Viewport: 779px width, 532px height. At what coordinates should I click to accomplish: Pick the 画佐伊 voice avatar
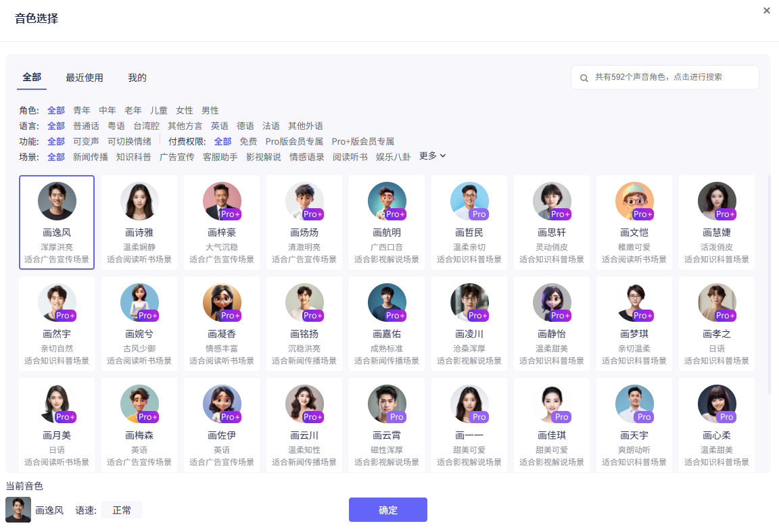(222, 404)
